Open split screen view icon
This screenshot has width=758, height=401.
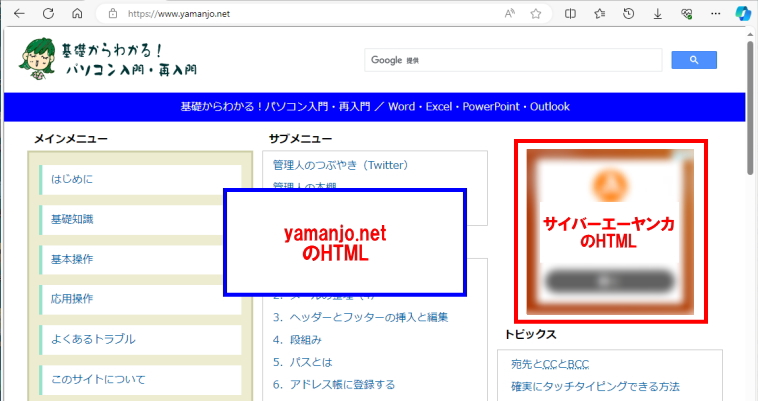[x=570, y=14]
